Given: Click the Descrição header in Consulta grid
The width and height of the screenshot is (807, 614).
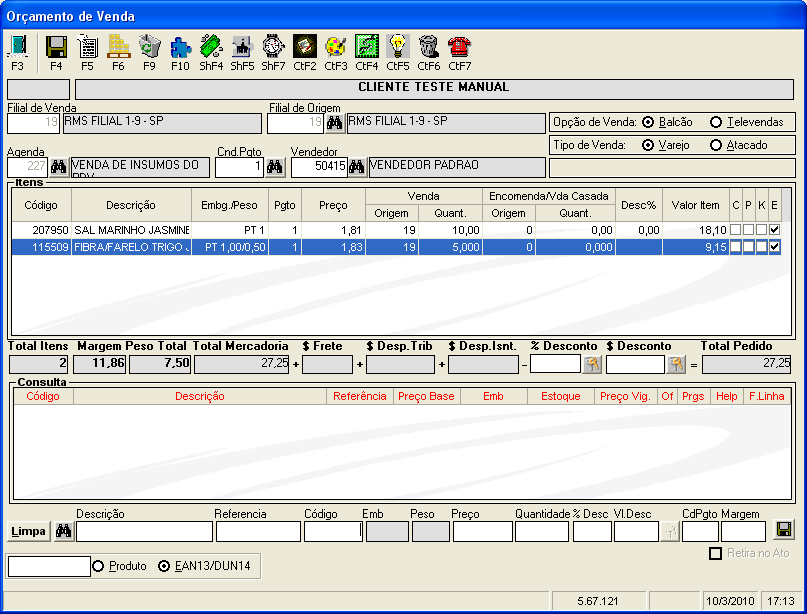Looking at the screenshot, I should 200,396.
